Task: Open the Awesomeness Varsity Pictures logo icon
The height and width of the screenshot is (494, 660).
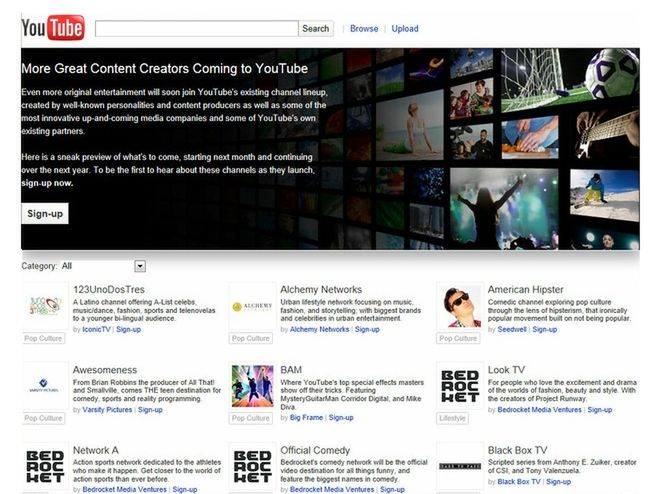Action: (x=45, y=386)
